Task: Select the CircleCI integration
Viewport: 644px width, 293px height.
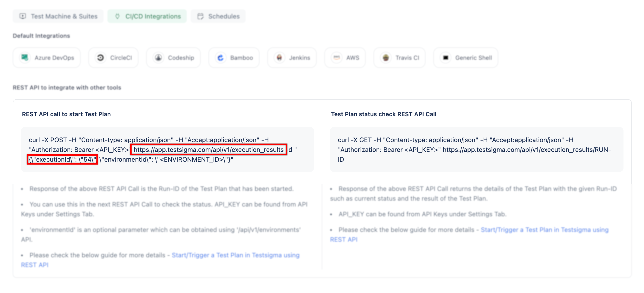Action: [x=113, y=58]
